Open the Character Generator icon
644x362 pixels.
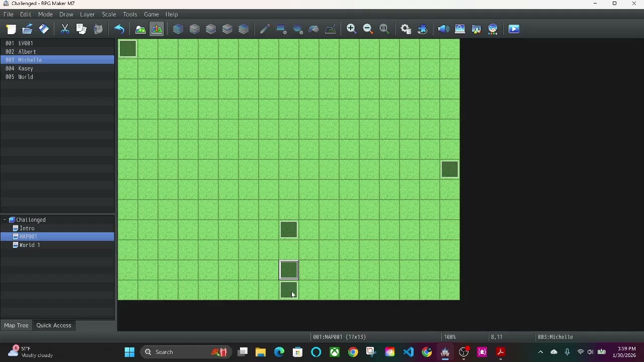pyautogui.click(x=493, y=29)
